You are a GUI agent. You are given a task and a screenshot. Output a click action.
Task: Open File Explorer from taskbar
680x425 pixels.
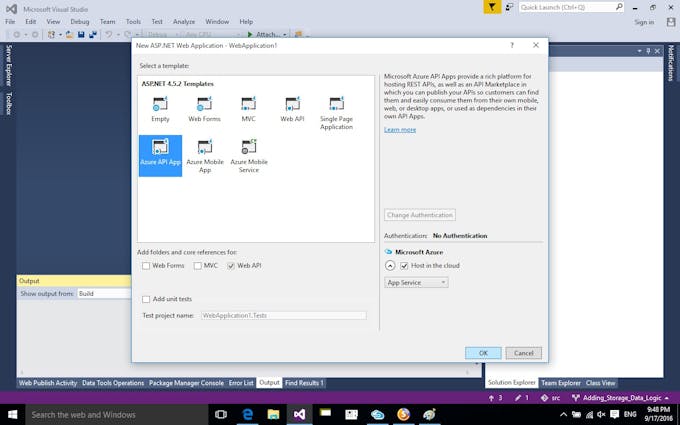274,415
